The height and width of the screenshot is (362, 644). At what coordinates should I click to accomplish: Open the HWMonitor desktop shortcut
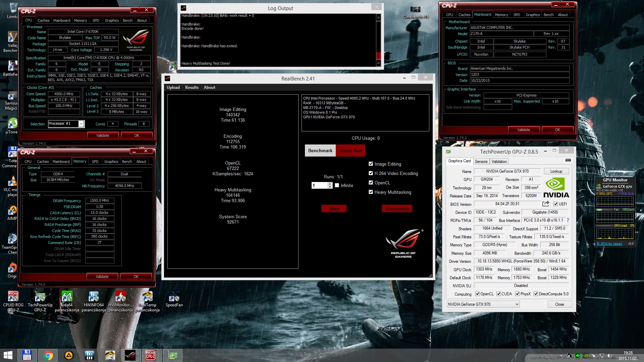pyautogui.click(x=120, y=301)
